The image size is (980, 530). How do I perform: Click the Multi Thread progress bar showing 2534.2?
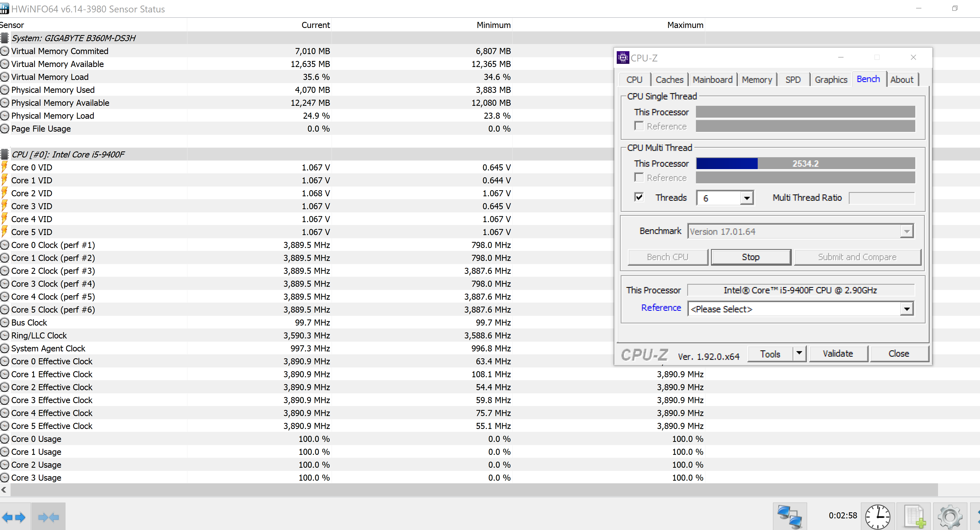coord(805,164)
